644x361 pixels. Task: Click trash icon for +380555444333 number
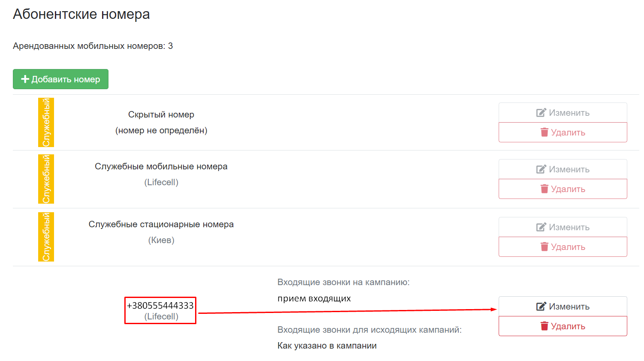point(545,326)
